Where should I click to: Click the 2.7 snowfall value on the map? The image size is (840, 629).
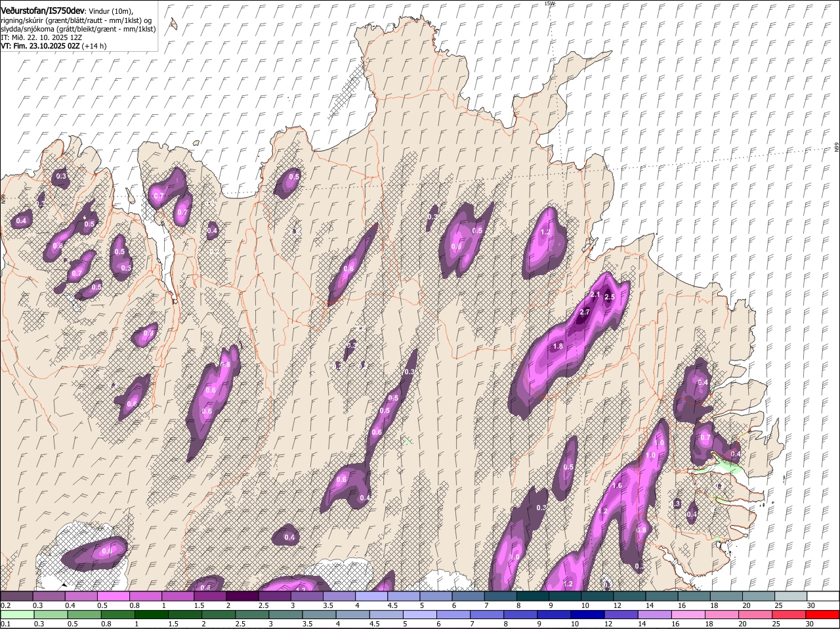pos(585,312)
